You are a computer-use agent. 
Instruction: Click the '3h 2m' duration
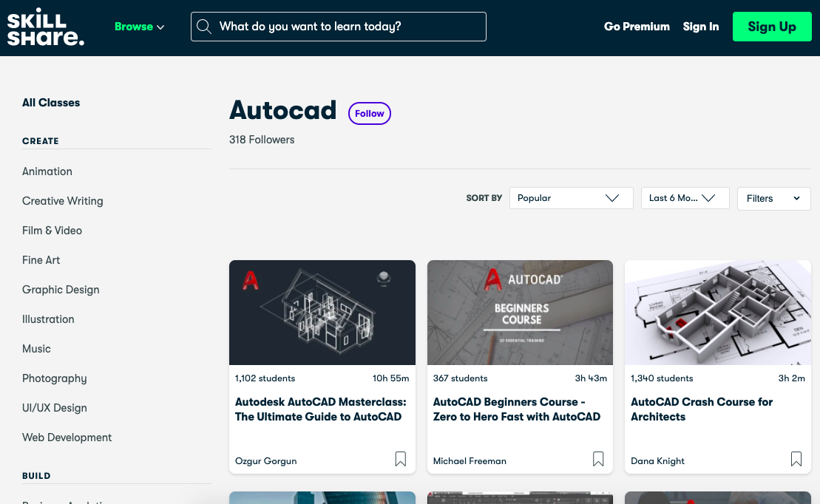coord(791,378)
